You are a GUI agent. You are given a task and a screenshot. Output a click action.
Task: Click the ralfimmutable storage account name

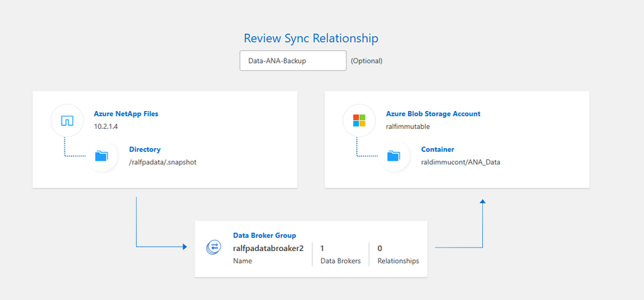click(x=407, y=127)
